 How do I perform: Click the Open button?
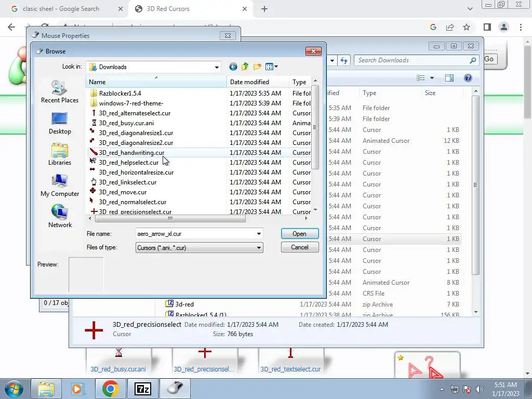pos(300,234)
